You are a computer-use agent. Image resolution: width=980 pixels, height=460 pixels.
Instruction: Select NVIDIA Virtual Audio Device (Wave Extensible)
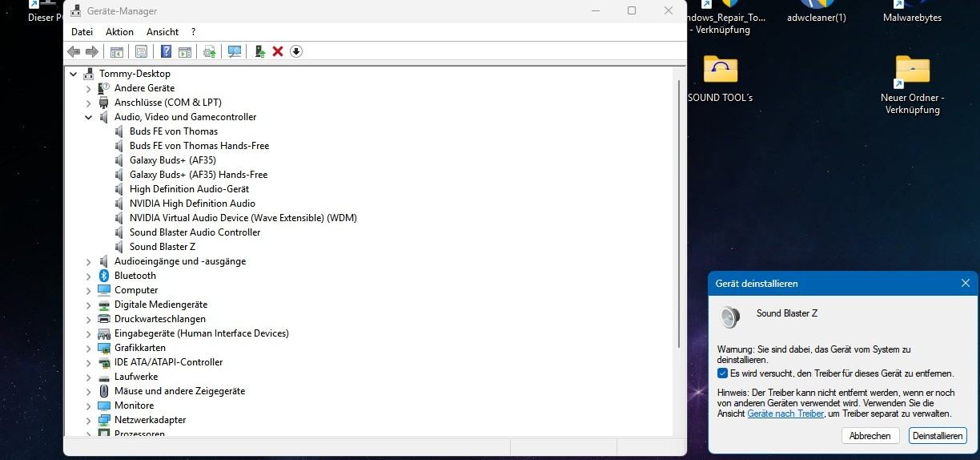click(243, 218)
